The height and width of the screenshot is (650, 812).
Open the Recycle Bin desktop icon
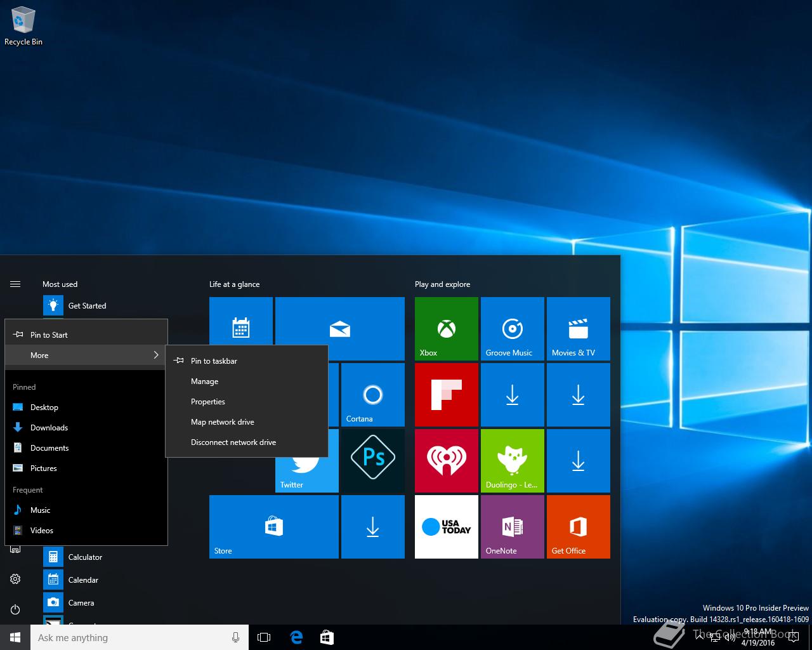(x=23, y=26)
